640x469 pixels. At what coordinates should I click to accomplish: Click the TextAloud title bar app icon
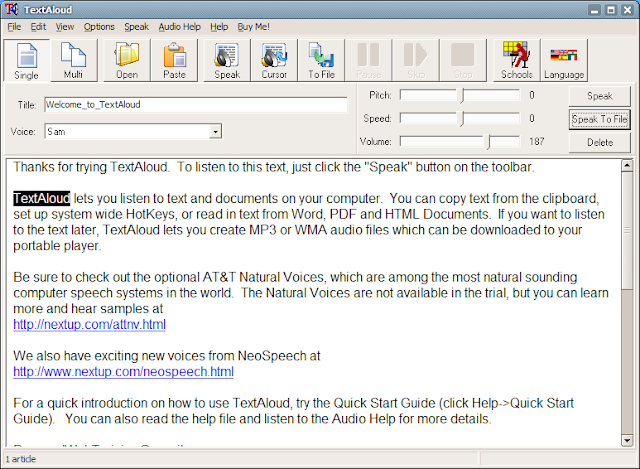click(11, 9)
